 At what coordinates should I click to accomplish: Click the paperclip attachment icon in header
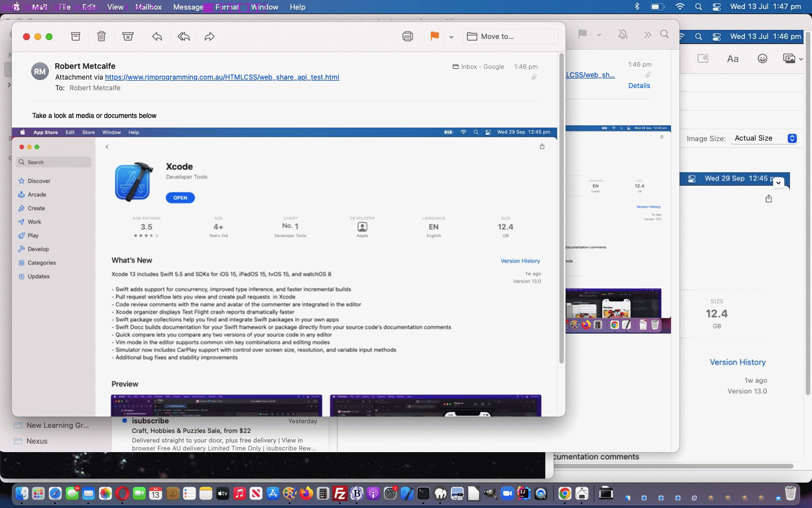point(533,77)
